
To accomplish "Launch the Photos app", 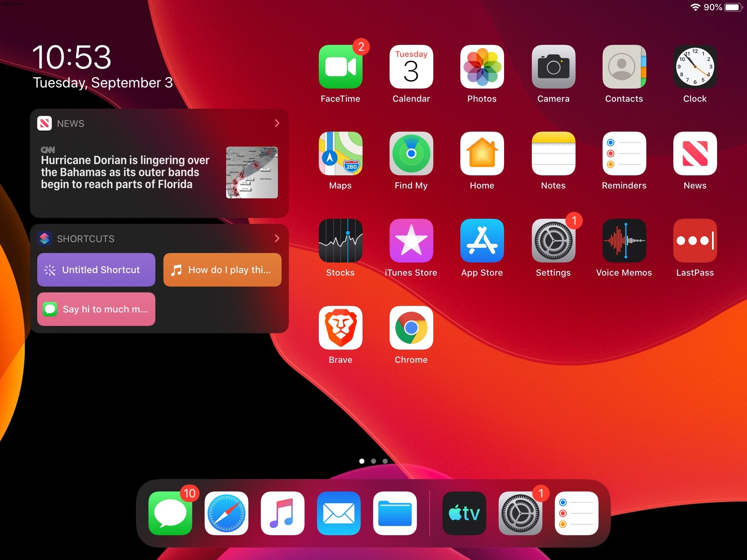I will coord(482,67).
